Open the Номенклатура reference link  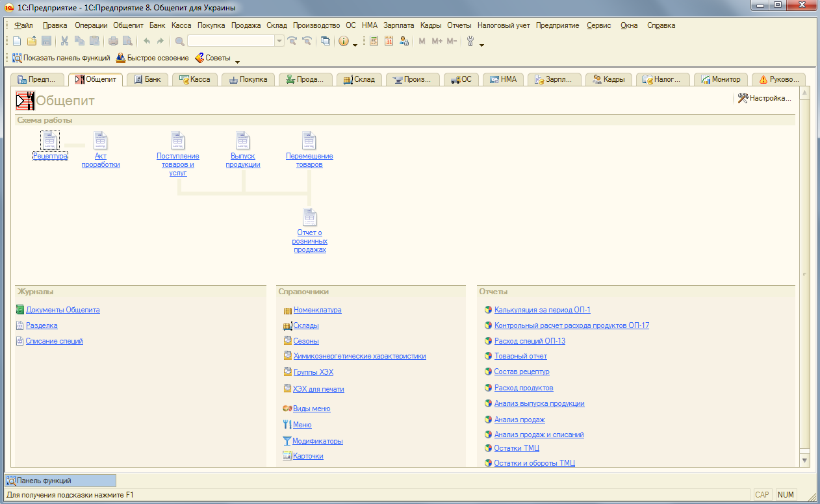click(x=318, y=310)
